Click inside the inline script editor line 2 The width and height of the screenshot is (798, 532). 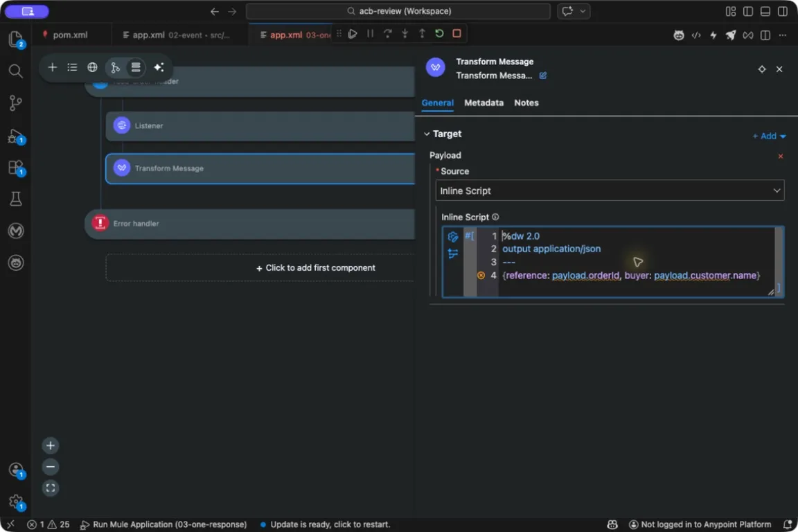(x=551, y=249)
